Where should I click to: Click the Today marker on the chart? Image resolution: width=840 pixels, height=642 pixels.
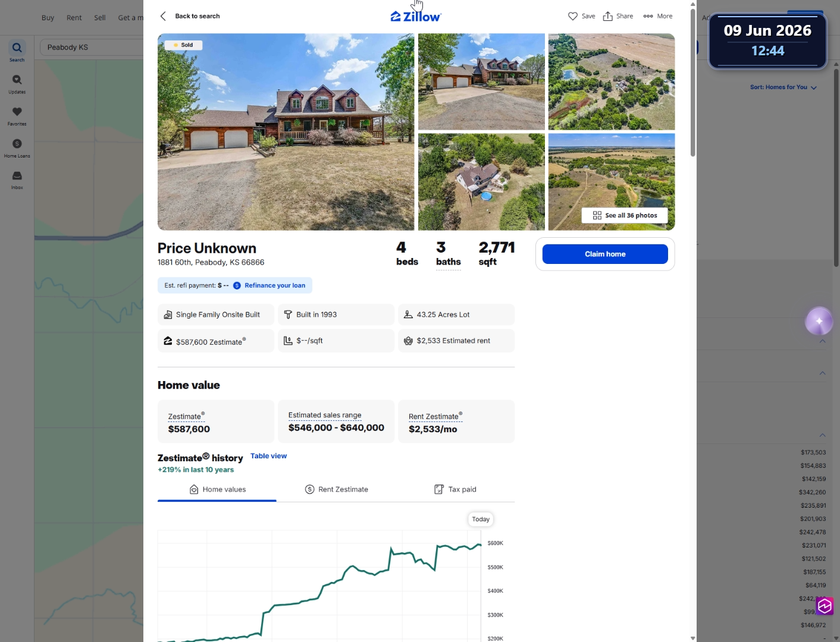[481, 519]
